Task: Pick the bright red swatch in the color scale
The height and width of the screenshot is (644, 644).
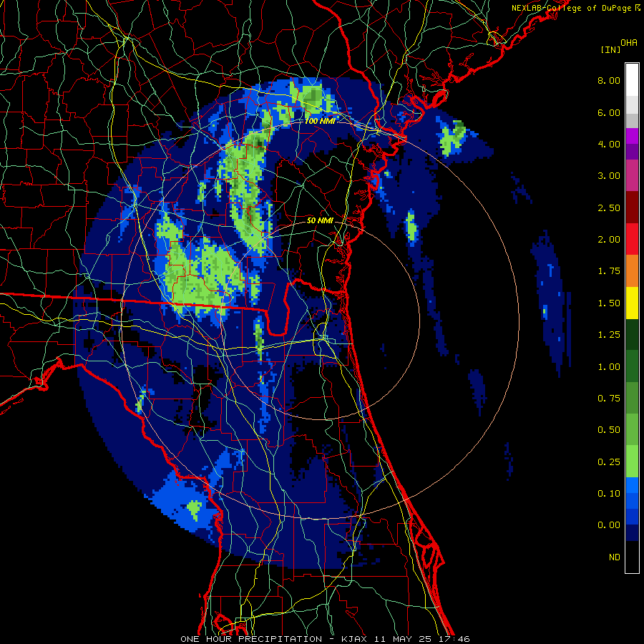Action: [x=632, y=240]
